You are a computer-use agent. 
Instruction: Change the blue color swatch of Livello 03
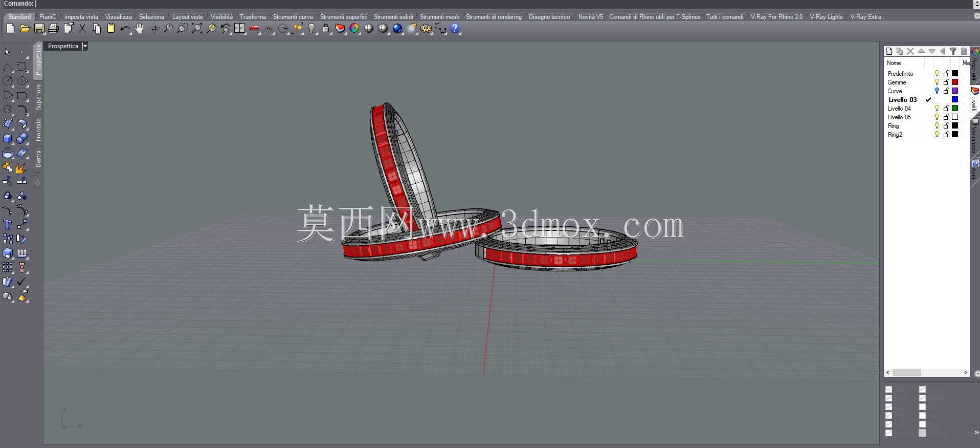955,100
